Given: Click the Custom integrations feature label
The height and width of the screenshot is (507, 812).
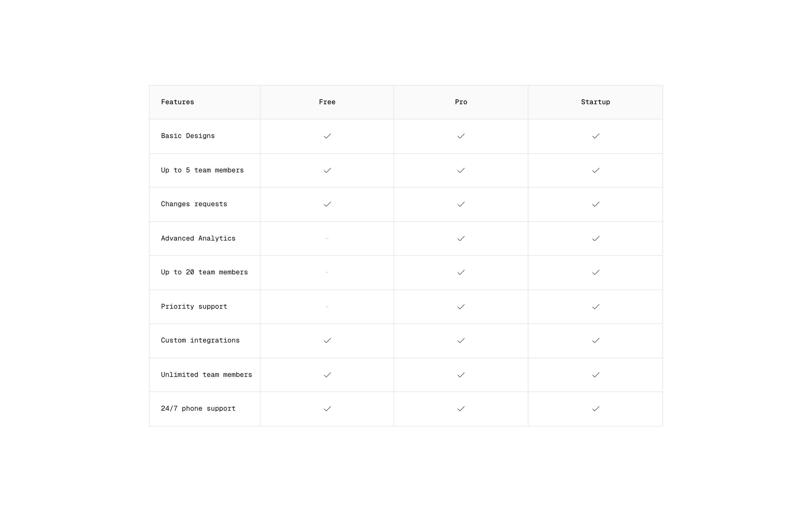Looking at the screenshot, I should 200,340.
